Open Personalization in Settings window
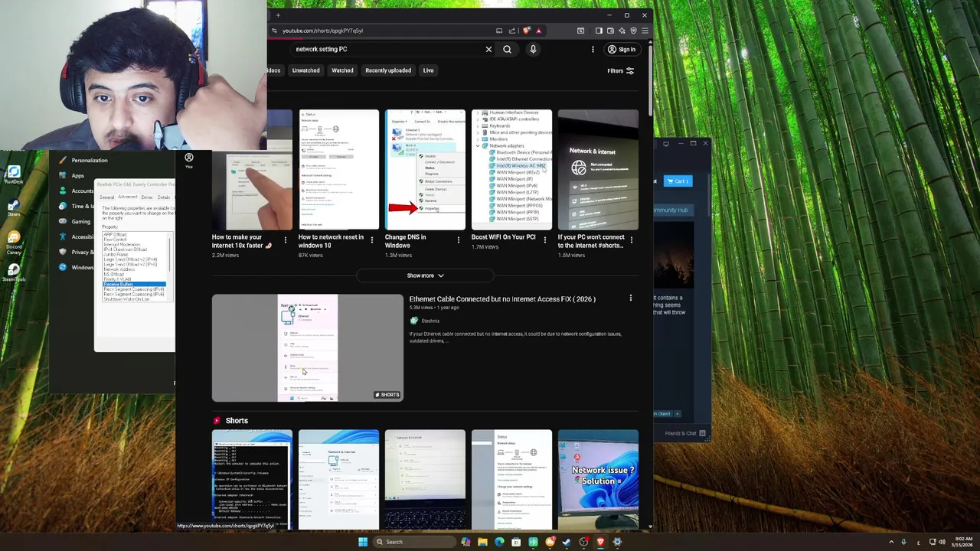The width and height of the screenshot is (980, 551). click(x=90, y=160)
